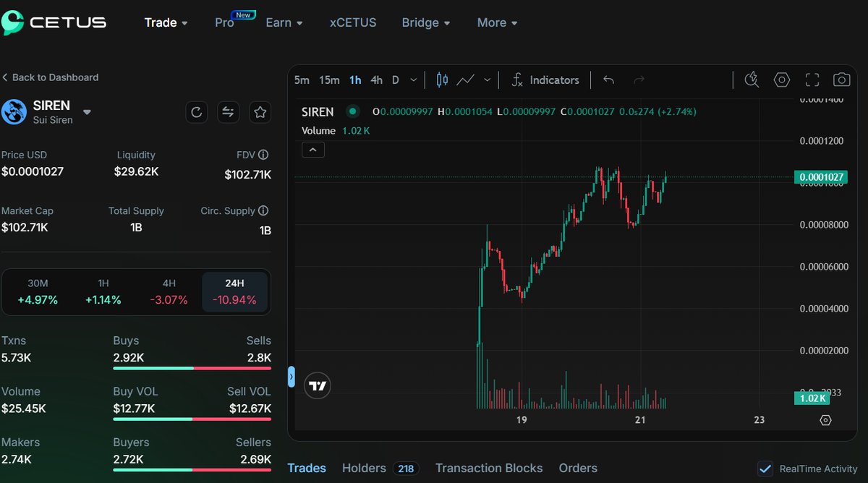Collapse the left info panel handle

(x=292, y=377)
